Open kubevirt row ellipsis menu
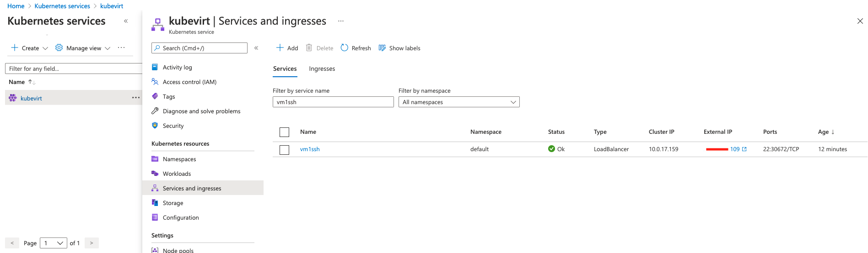This screenshot has width=868, height=253. [136, 98]
